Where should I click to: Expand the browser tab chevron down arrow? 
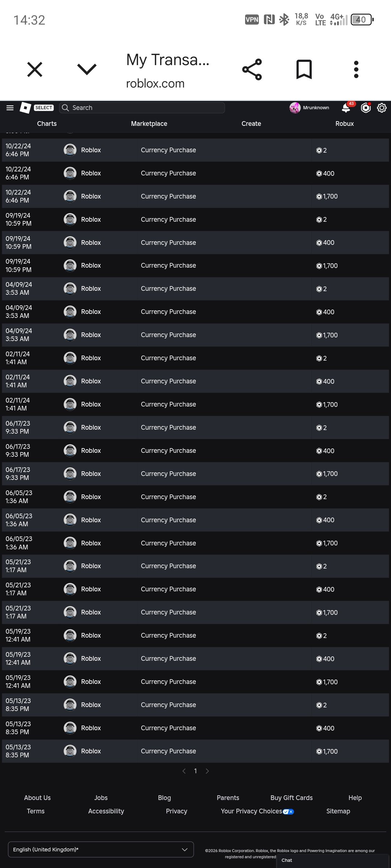[87, 69]
